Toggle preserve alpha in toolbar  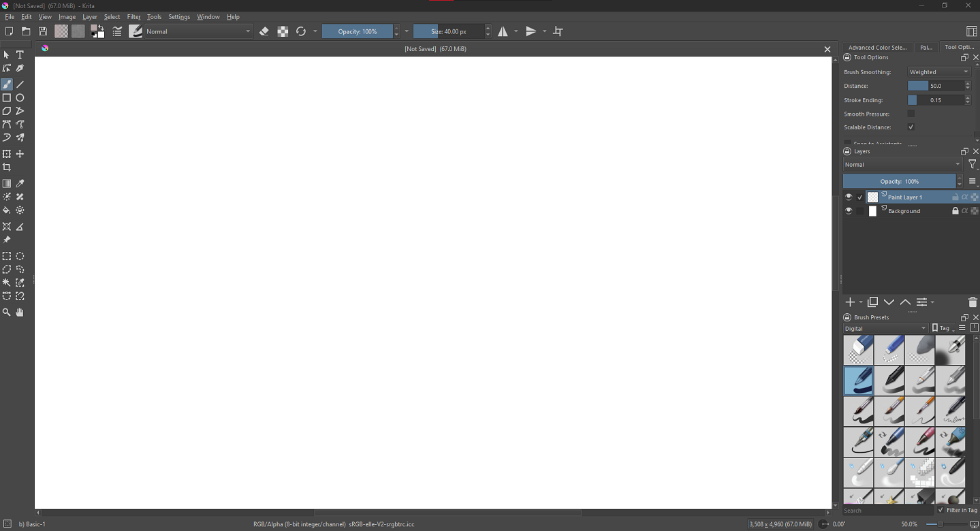click(283, 31)
